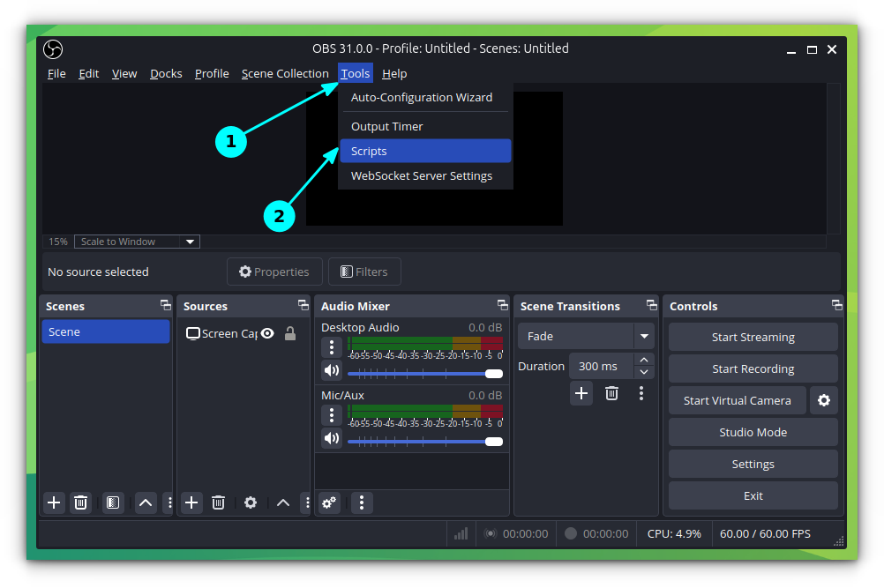Open the Tools menu
Screen dimensions: 884x588
(355, 73)
